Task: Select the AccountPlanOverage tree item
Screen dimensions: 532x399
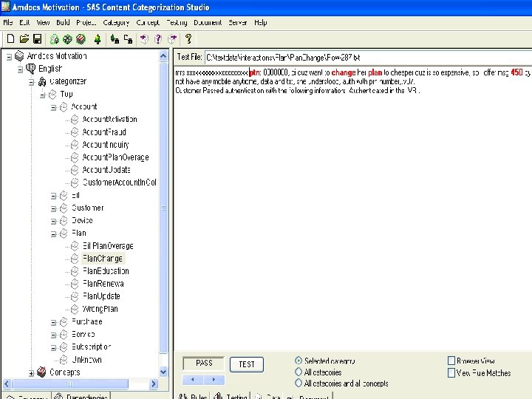Action: (x=116, y=157)
